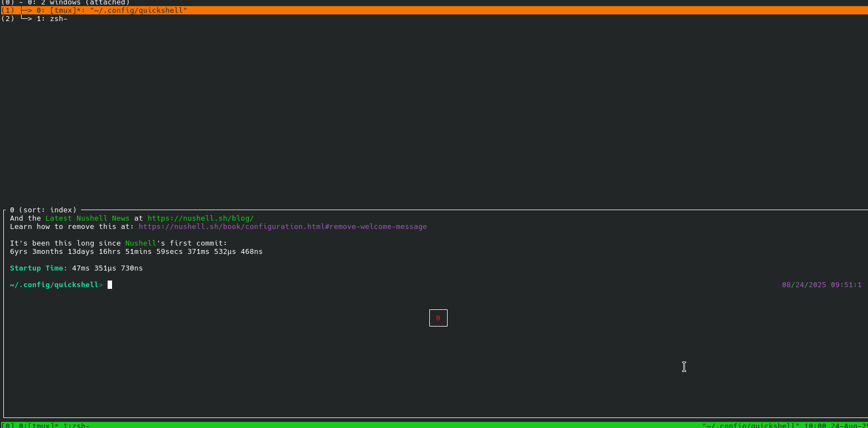
Task: Select the tmux session 0 header row
Action: [x=434, y=2]
